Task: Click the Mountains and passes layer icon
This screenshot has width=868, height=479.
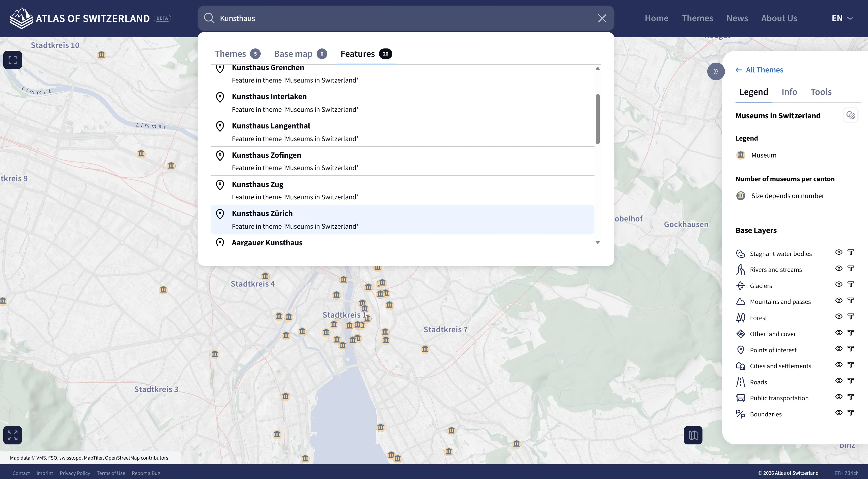Action: [x=740, y=302]
